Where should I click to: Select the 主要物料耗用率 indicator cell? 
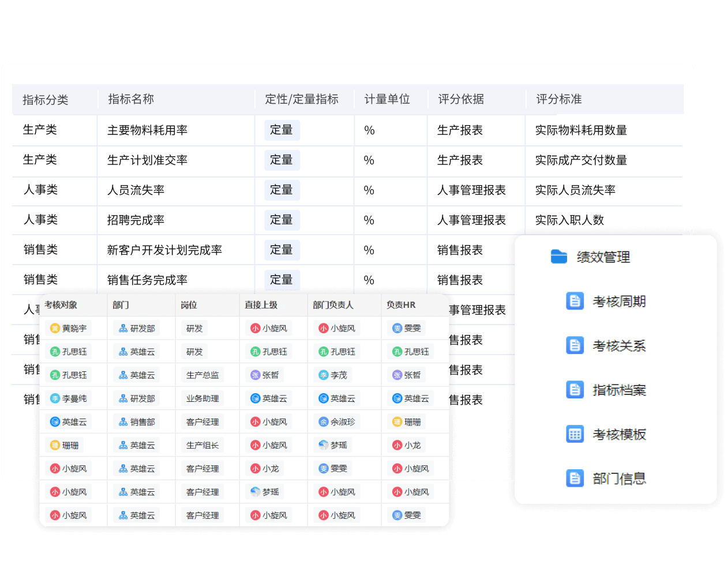[176, 130]
